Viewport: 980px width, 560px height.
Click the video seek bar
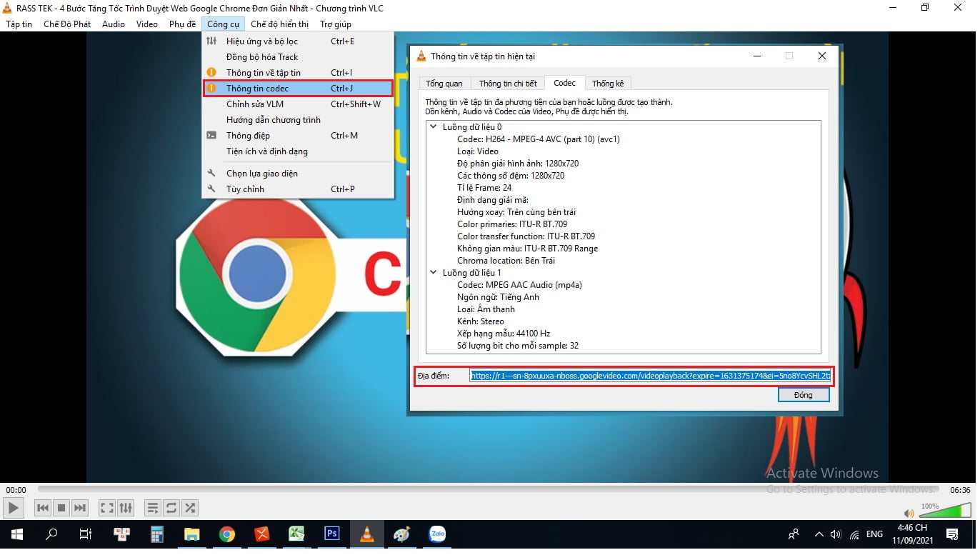pyautogui.click(x=489, y=489)
